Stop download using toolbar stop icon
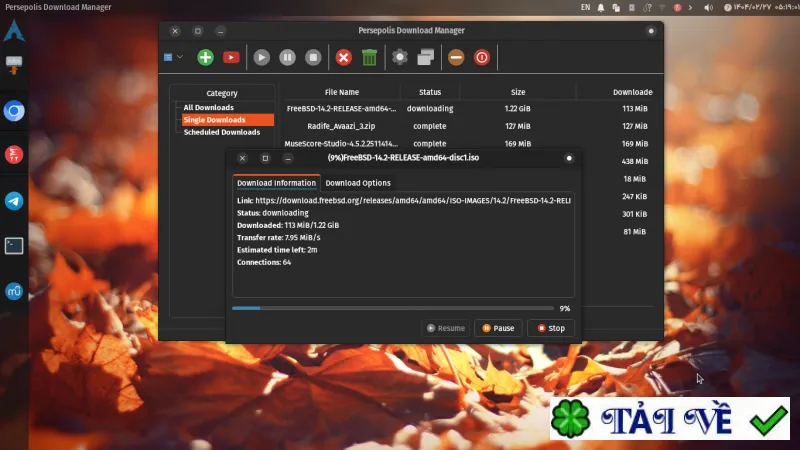 point(313,57)
